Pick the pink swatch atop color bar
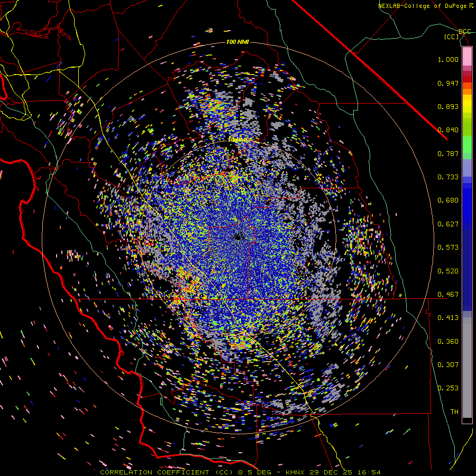 [x=467, y=56]
